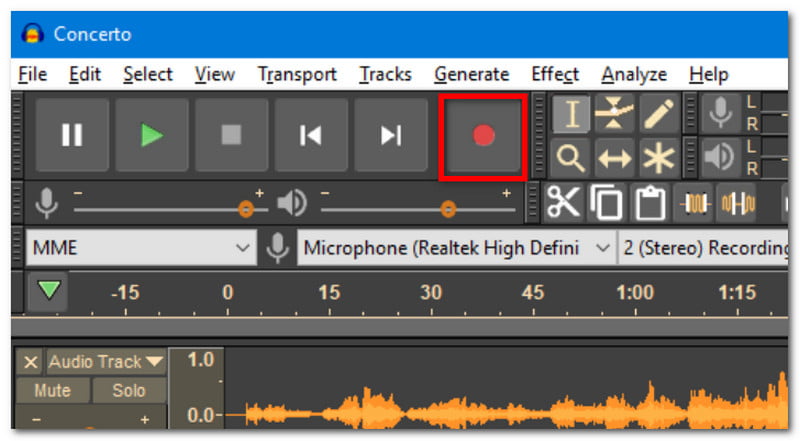Select the Time Shift tool
Image resolution: width=800 pixels, height=441 pixels.
tap(614, 158)
